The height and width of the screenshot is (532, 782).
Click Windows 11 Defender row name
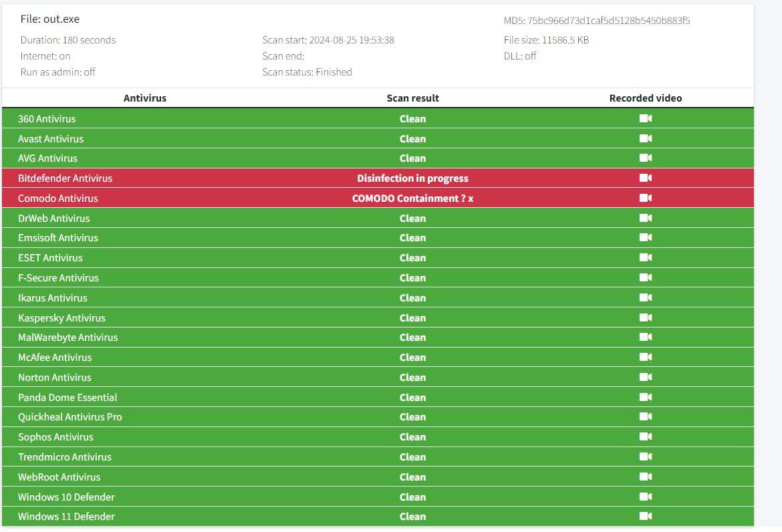[x=66, y=516]
